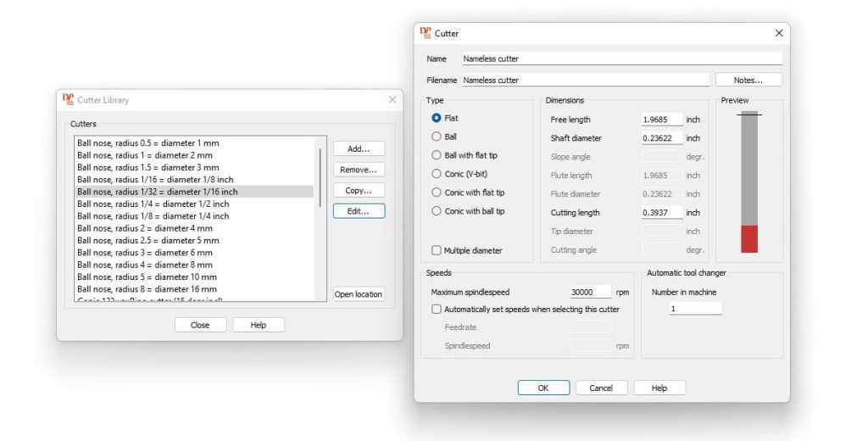Open the Notes... dialog
Screen dimensions: 868x441
click(748, 80)
